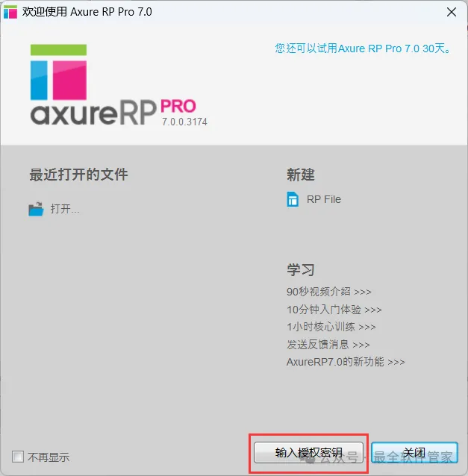The image size is (468, 476).
Task: Click the 发送反馈消息 feedback link
Action: tap(328, 345)
